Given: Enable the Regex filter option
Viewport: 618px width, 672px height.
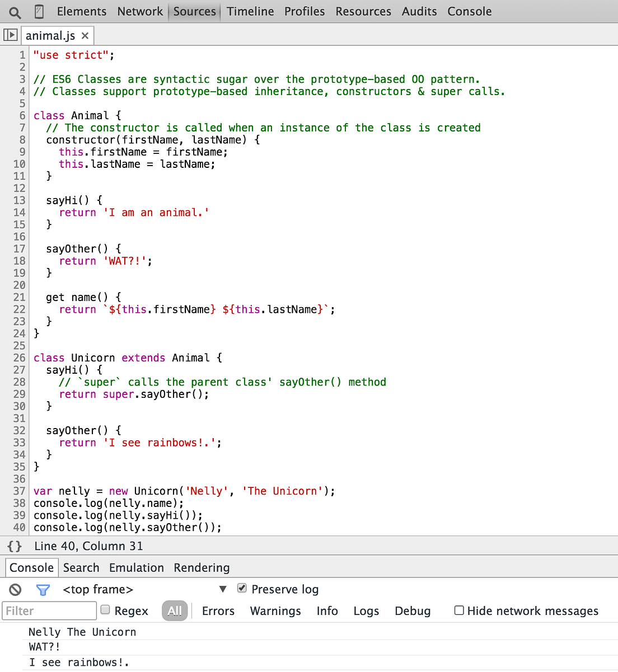Looking at the screenshot, I should [105, 609].
